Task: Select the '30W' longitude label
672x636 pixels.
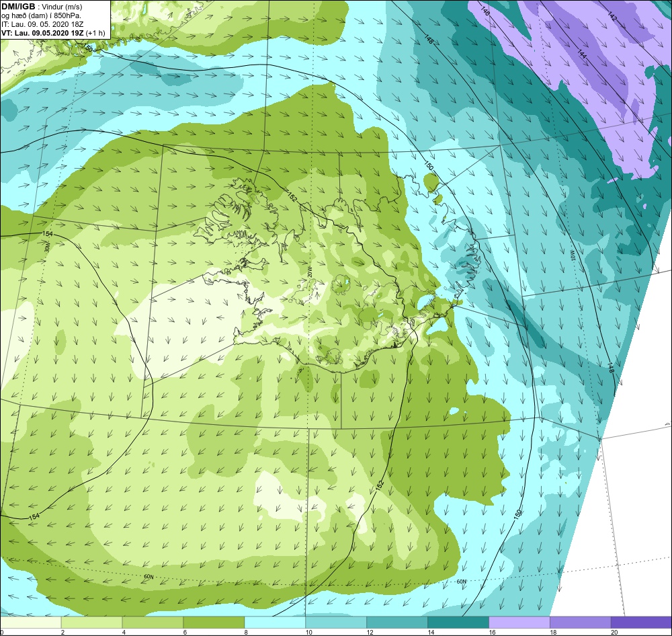Action: pos(47,247)
